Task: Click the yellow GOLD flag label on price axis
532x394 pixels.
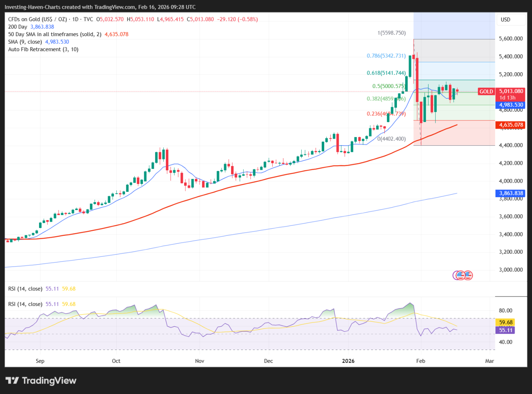Action: pyautogui.click(x=486, y=91)
